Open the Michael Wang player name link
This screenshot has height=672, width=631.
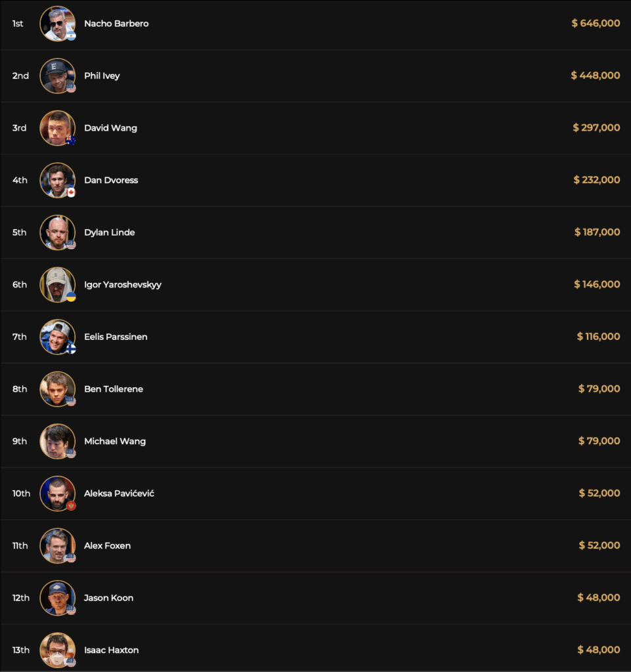115,441
